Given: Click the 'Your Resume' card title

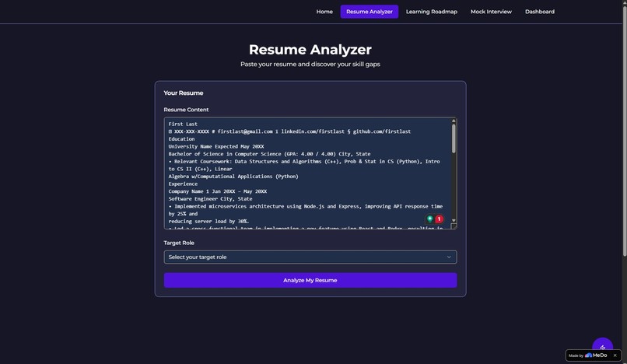Looking at the screenshot, I should [183, 93].
